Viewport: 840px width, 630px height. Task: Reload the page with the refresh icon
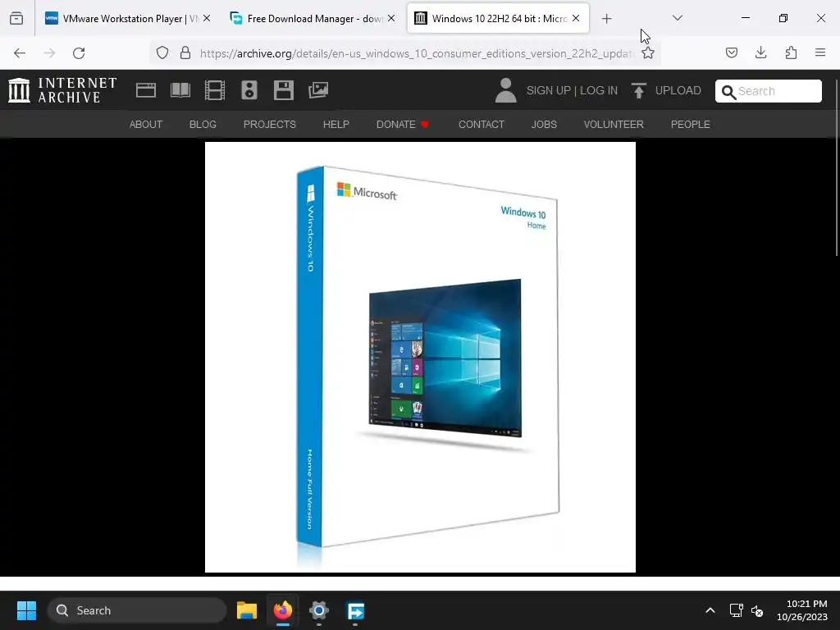[79, 53]
